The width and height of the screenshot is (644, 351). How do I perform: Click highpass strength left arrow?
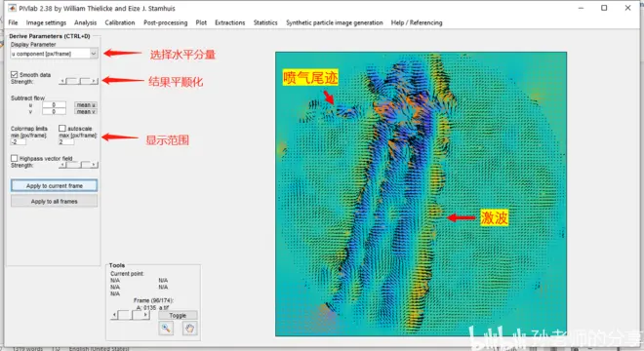tap(62, 165)
